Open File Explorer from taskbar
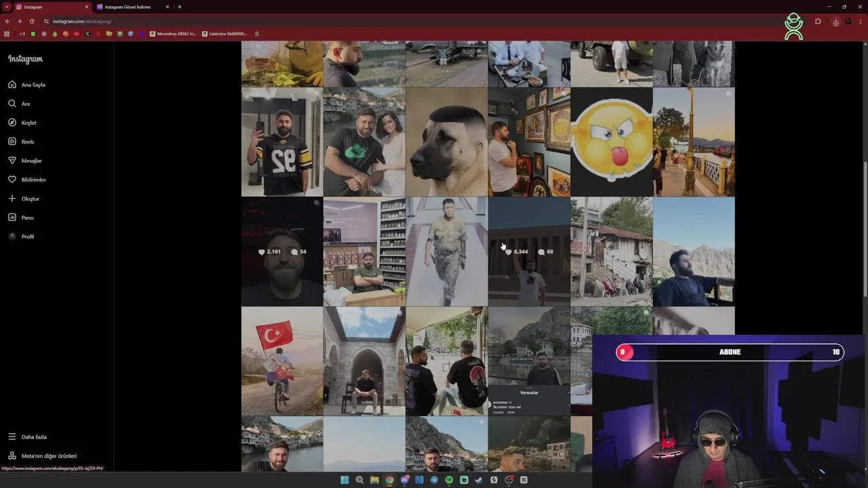868x488 pixels. click(x=374, y=480)
